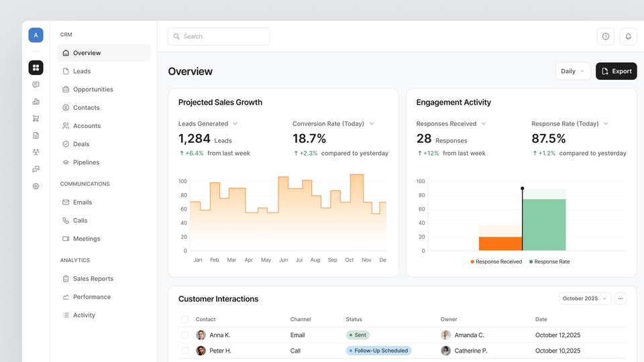Click the Search input field
Viewport: 644px width, 362px height.
219,36
